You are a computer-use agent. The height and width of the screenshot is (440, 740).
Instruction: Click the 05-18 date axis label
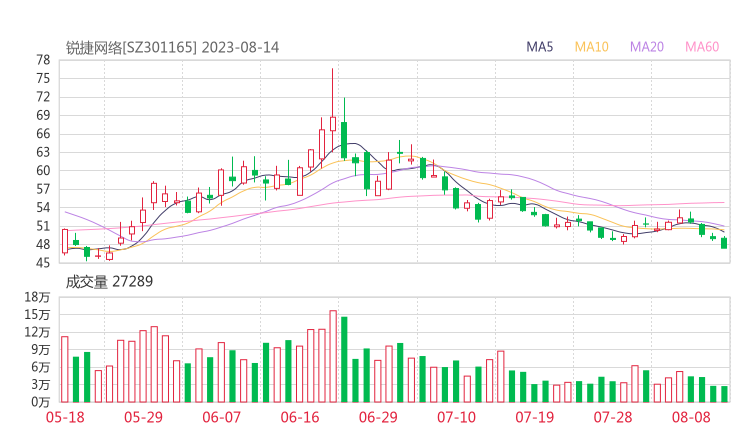65,417
